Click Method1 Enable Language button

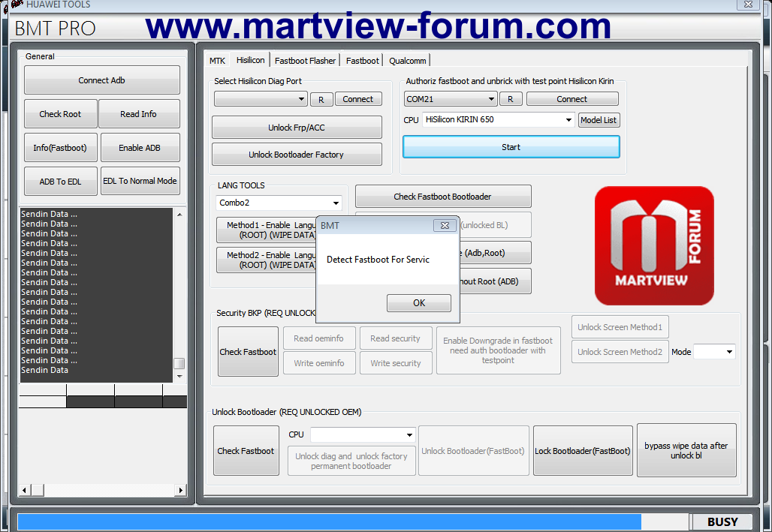click(x=268, y=230)
